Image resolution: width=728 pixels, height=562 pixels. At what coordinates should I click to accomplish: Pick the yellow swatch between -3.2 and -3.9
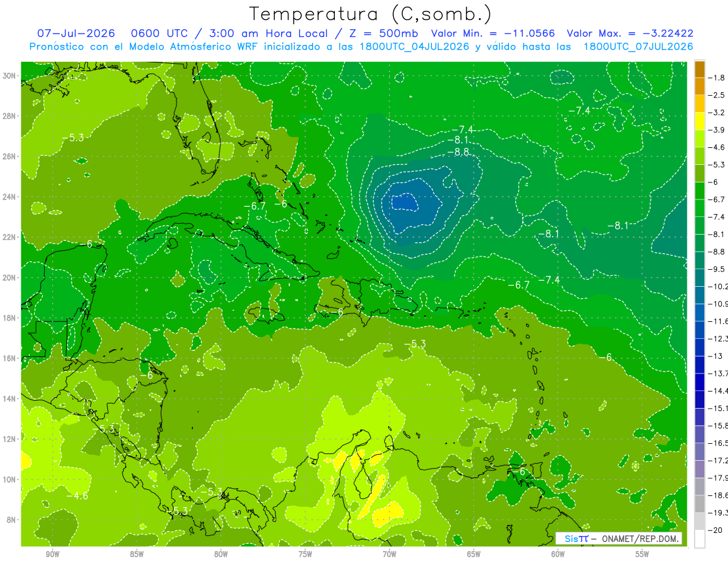(x=699, y=121)
